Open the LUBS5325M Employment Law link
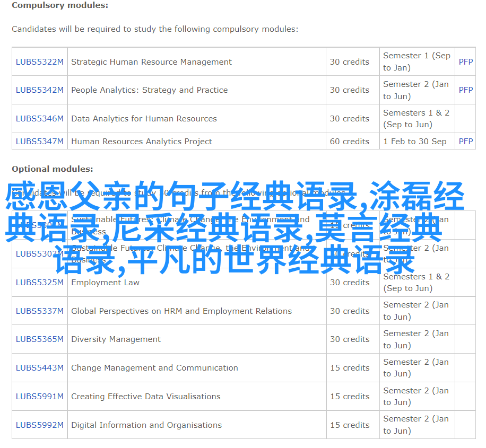 [39, 283]
